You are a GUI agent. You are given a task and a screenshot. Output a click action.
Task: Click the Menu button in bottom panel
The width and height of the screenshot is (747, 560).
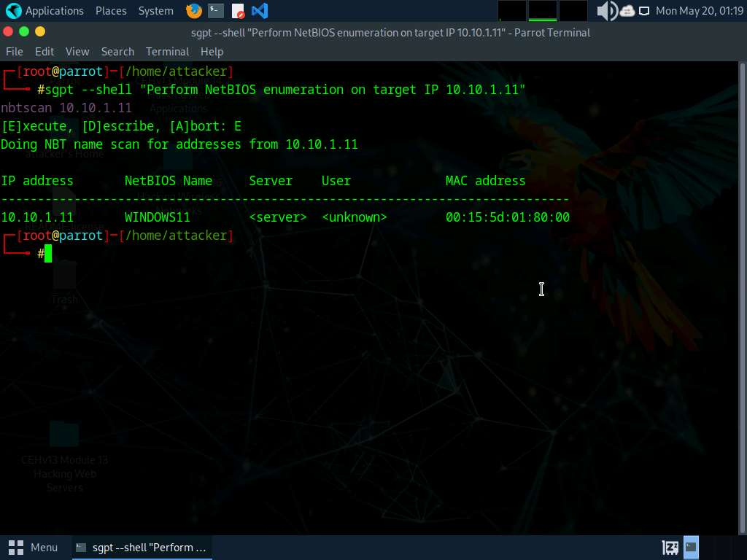[35, 548]
